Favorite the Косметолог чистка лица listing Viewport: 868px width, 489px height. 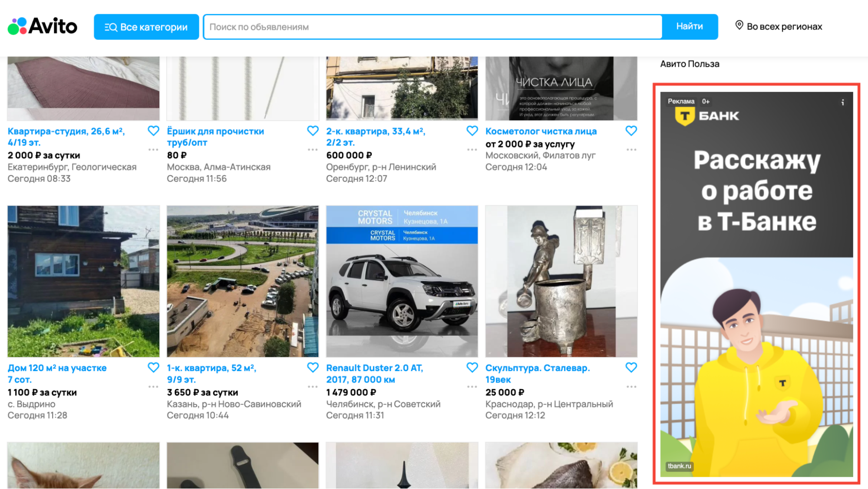(x=631, y=131)
